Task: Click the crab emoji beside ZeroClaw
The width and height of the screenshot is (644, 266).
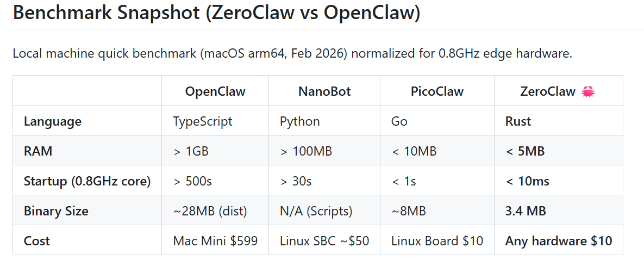Action: tap(588, 91)
